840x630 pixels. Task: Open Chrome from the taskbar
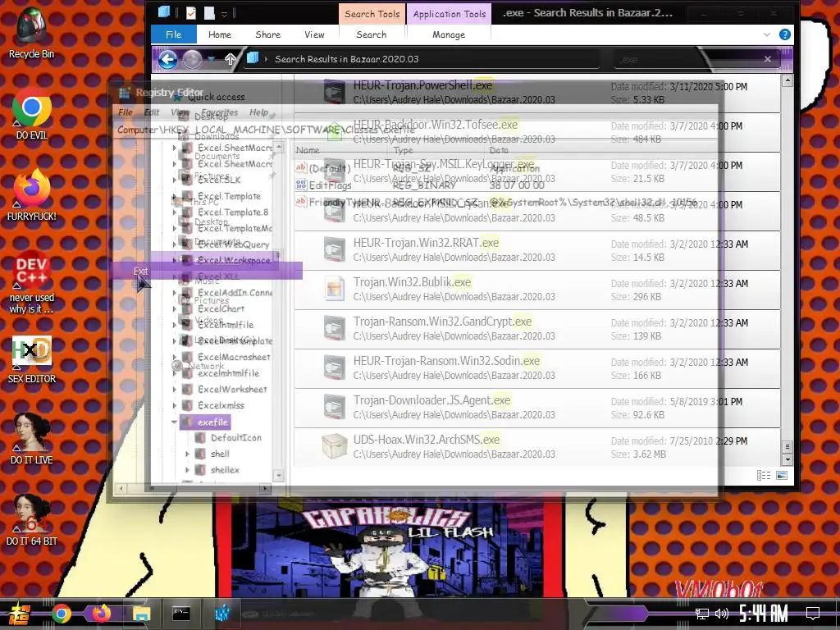62,614
